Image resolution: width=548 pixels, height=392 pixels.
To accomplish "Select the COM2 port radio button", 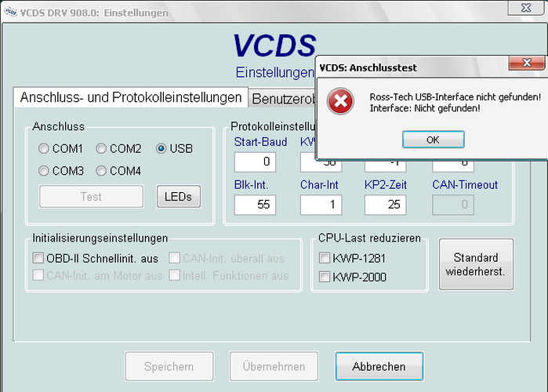I will click(101, 148).
